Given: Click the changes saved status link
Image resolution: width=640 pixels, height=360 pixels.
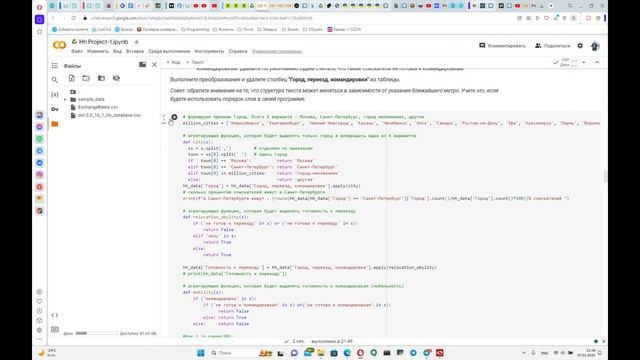Looking at the screenshot, I should click(x=277, y=51).
